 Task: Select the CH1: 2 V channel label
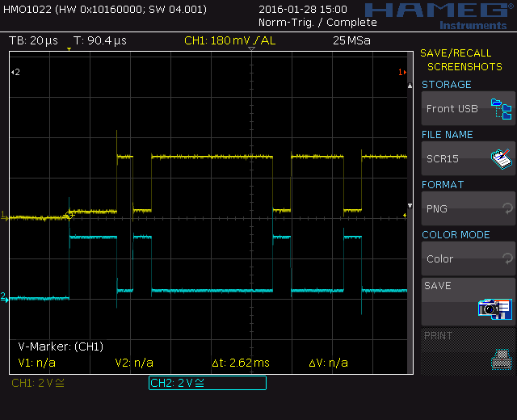pos(38,383)
